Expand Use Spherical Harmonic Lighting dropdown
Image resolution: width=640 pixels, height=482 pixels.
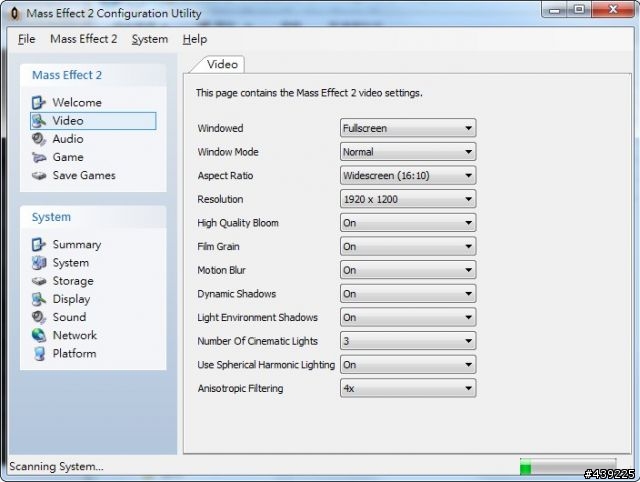click(408, 365)
